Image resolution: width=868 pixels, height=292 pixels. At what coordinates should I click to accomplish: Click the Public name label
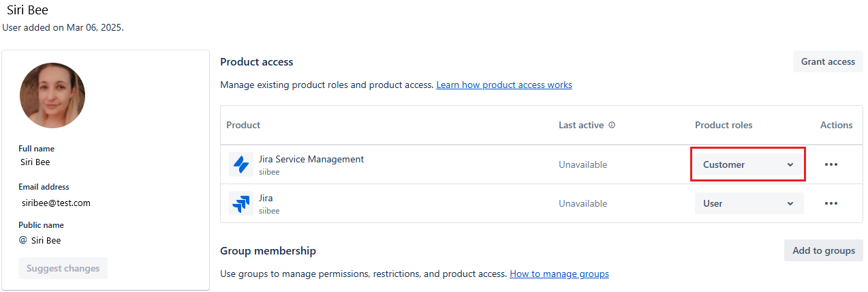(41, 225)
